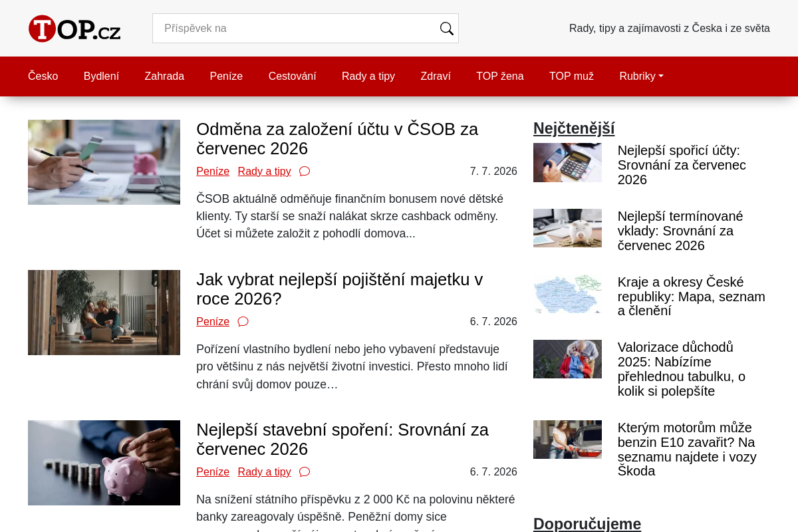Expand the Rubriky dropdown menu
This screenshot has width=798, height=532.
pyautogui.click(x=641, y=76)
